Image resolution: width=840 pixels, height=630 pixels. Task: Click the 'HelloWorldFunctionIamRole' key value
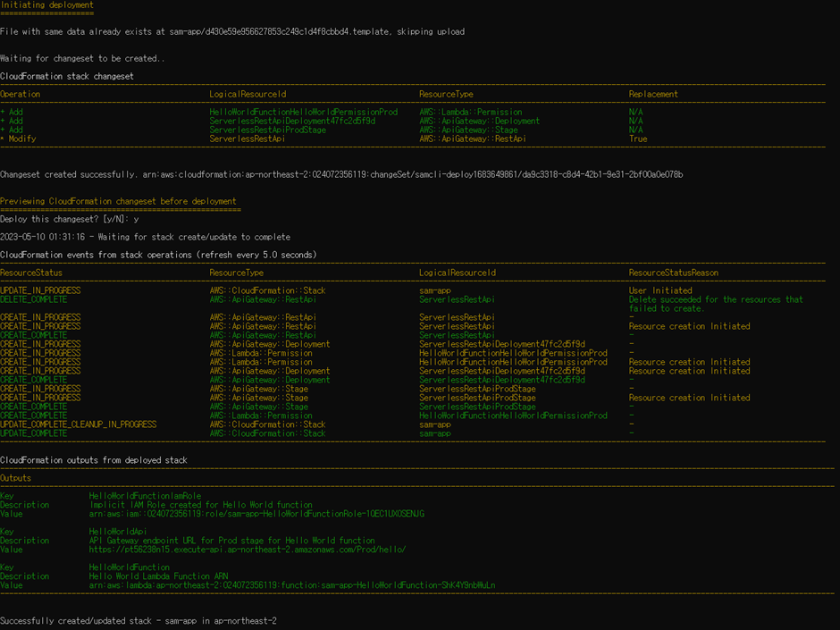tap(145, 496)
